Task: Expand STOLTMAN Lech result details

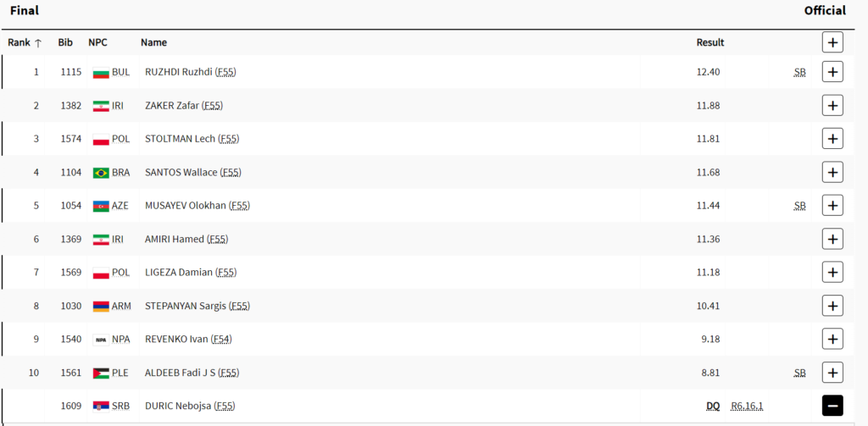Action: [x=832, y=139]
